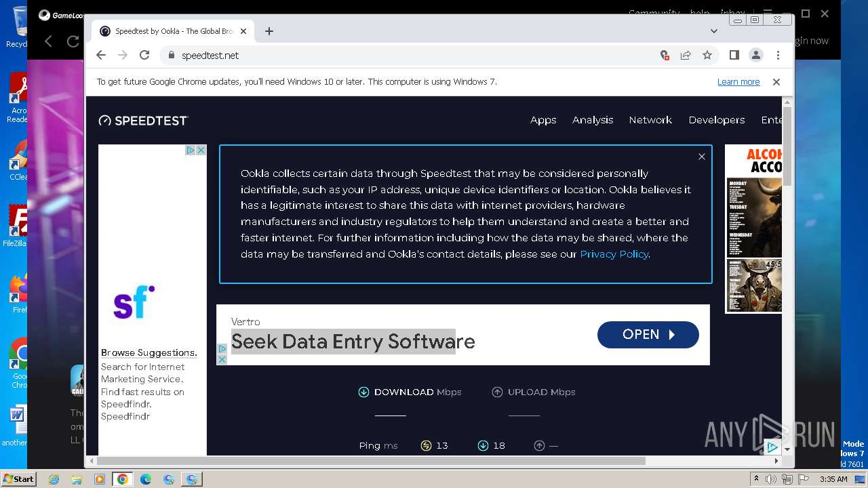Open Chrome's three-dot menu
Screen dimensions: 868x488
pos(778,55)
